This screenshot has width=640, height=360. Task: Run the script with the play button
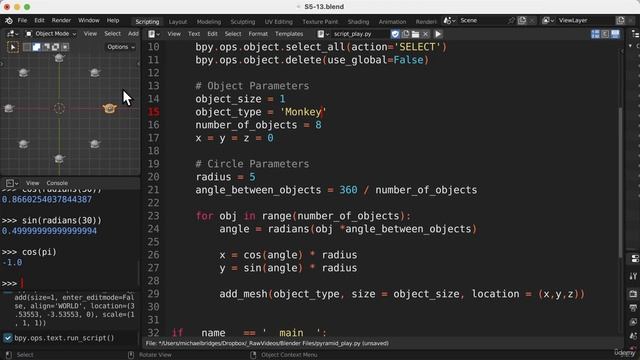tap(438, 34)
